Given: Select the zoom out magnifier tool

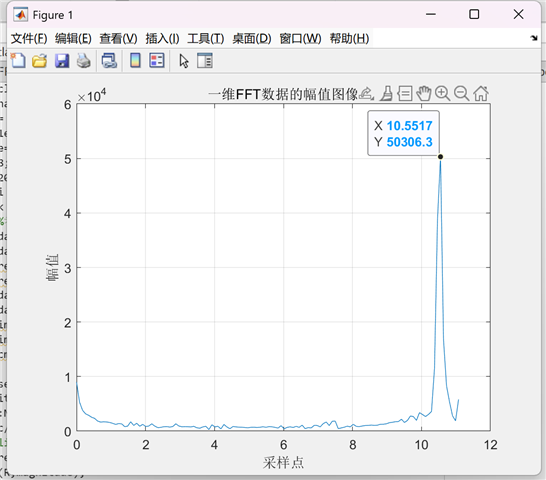Looking at the screenshot, I should click(462, 94).
